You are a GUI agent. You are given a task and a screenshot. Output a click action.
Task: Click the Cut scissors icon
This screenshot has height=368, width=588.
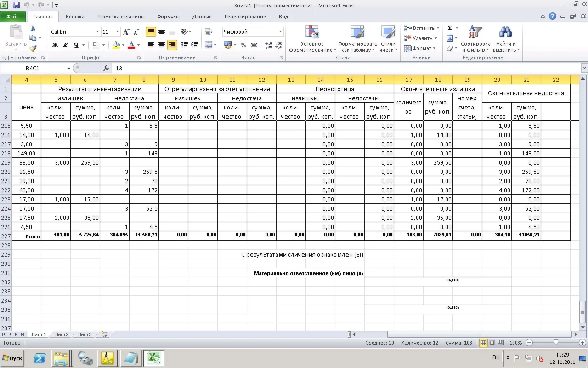pos(33,29)
